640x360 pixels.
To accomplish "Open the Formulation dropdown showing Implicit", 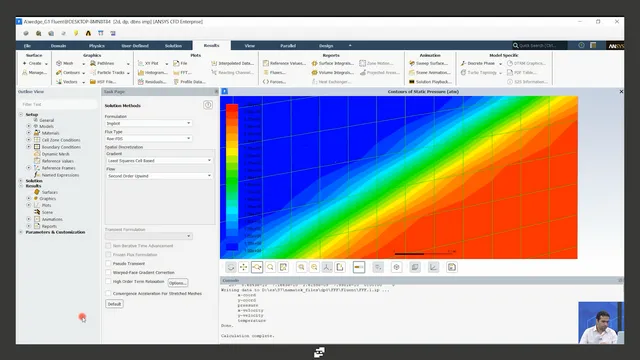I will click(149, 123).
